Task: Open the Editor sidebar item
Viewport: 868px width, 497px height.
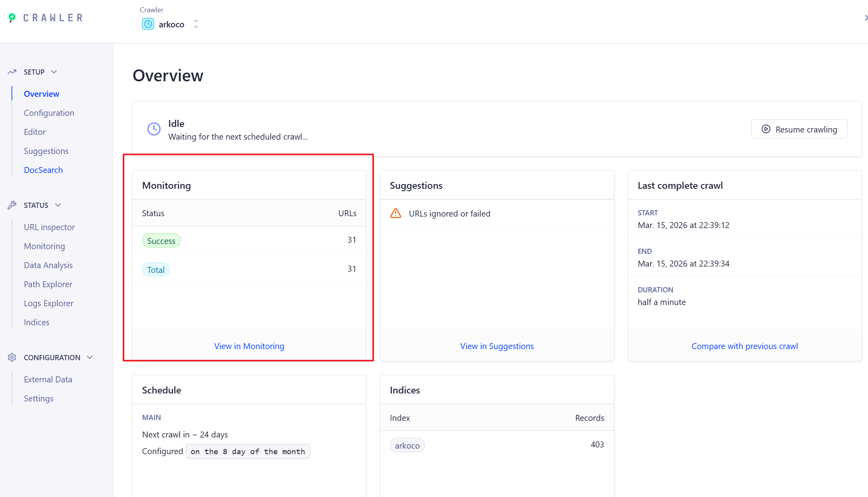Action: click(35, 132)
